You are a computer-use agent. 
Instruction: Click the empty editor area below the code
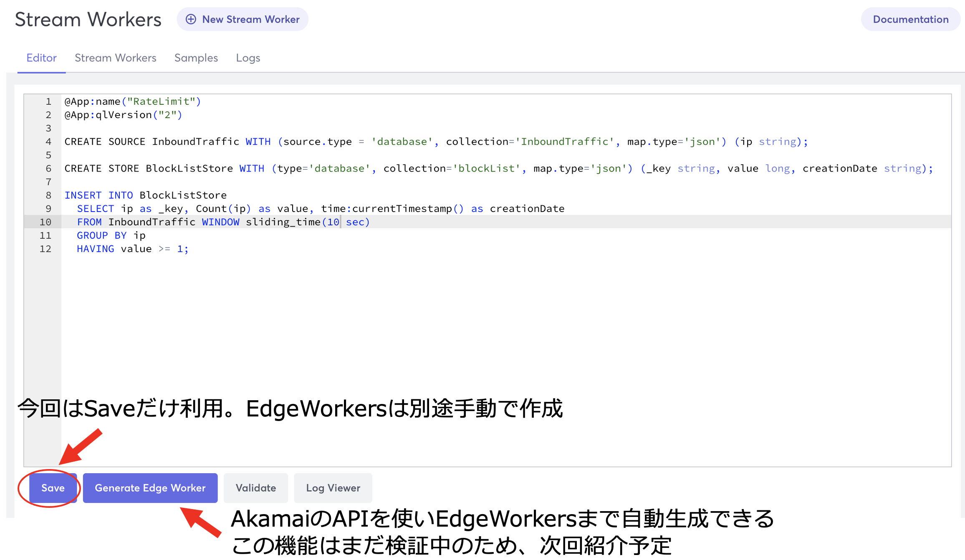(501, 325)
